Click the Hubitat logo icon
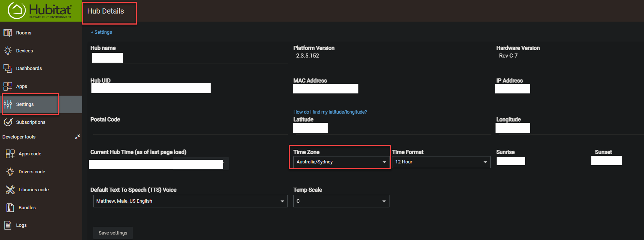644x240 pixels. pyautogui.click(x=17, y=10)
